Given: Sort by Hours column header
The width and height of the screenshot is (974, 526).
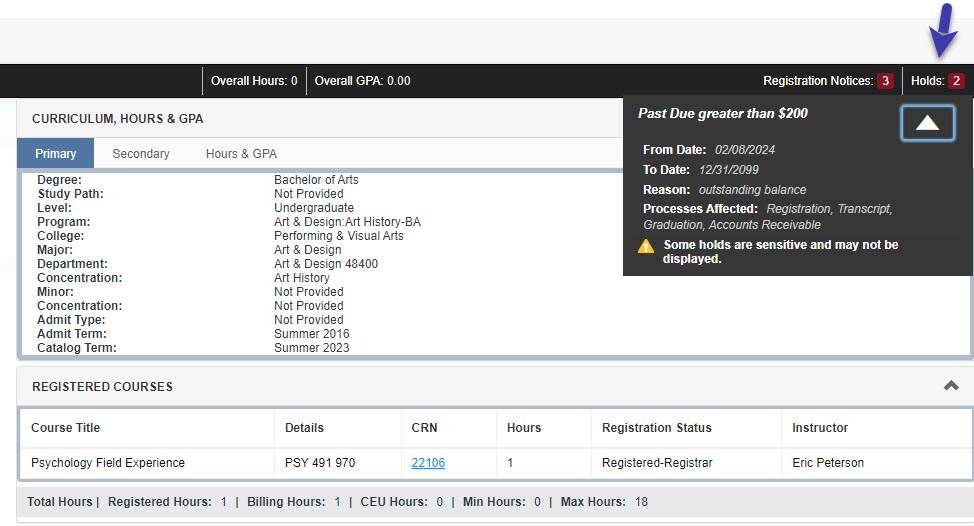Looking at the screenshot, I should [524, 428].
